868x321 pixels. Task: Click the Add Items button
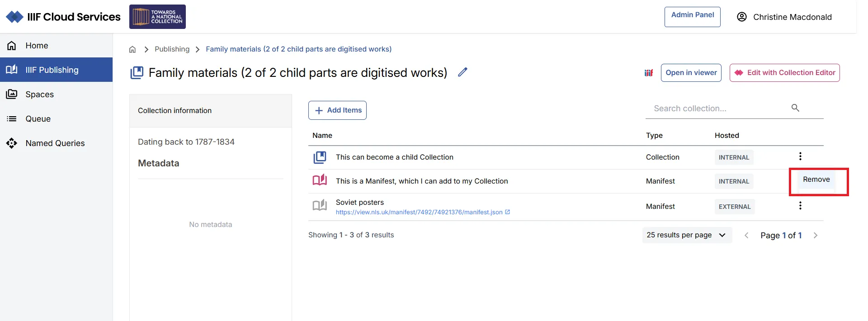tap(337, 110)
